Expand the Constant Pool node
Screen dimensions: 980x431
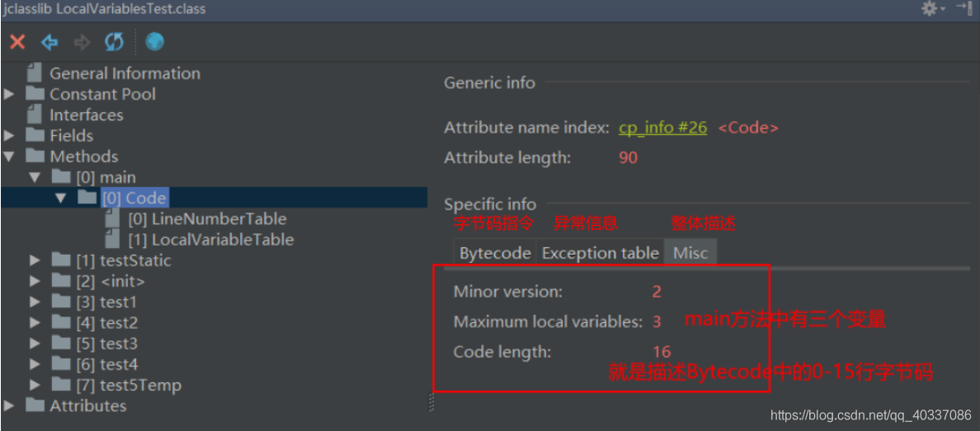(8, 94)
